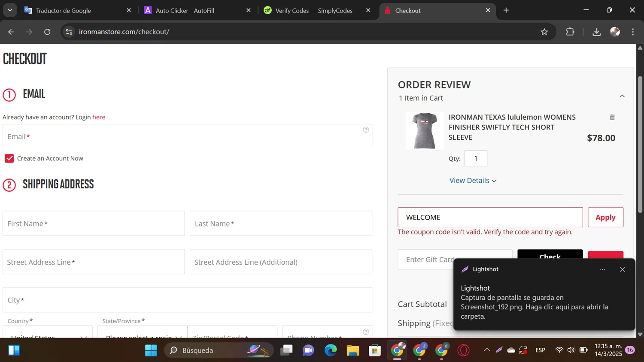Focus the Street Address Line field

click(94, 262)
